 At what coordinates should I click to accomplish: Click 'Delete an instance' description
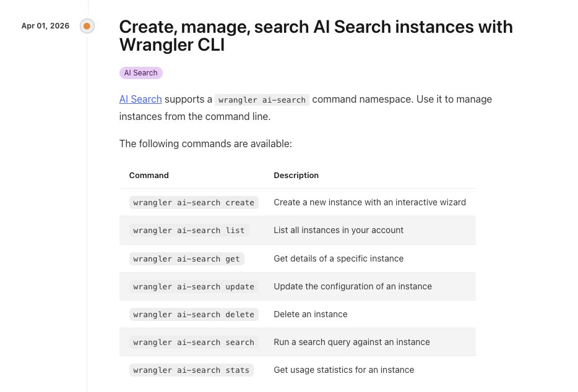pos(311,314)
